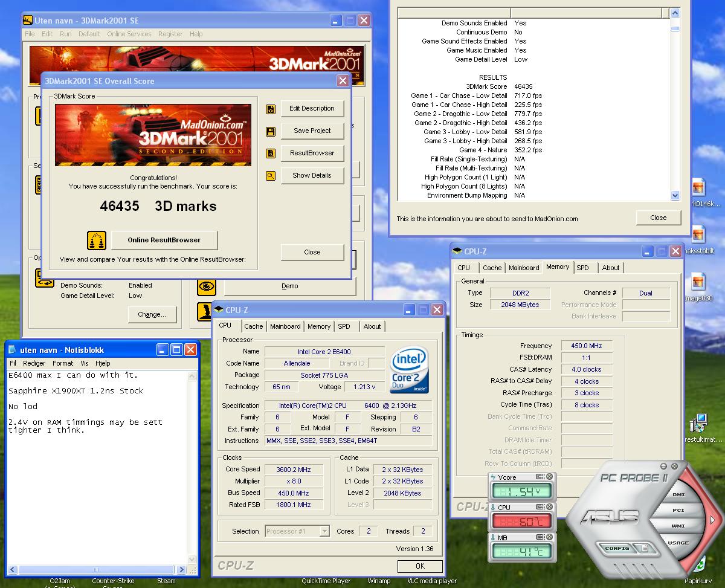Close the MB temperature monitor panel
Image resolution: width=725 pixels, height=588 pixels.
coord(550,538)
